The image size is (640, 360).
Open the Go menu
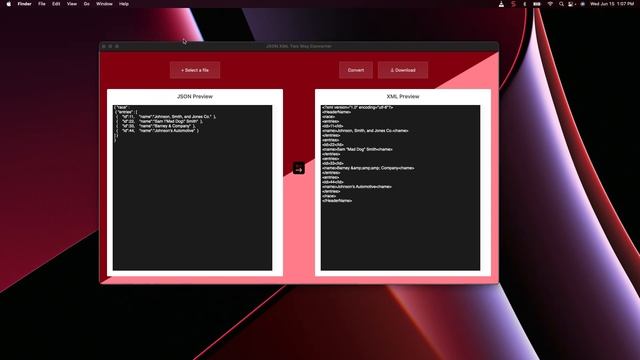click(x=87, y=4)
